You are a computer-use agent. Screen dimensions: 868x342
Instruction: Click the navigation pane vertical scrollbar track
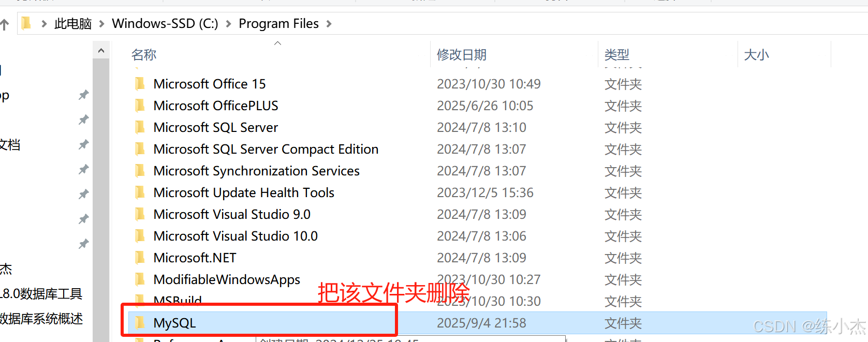click(101, 200)
